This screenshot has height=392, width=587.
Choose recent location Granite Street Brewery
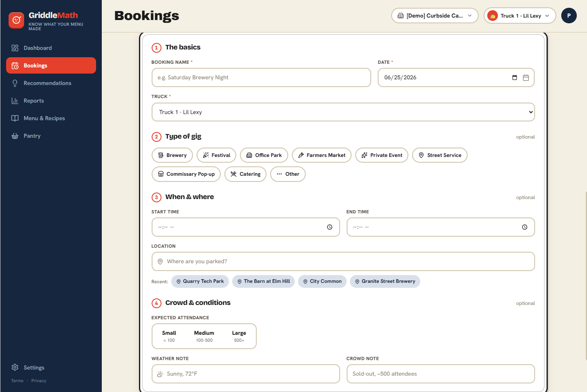click(x=385, y=281)
